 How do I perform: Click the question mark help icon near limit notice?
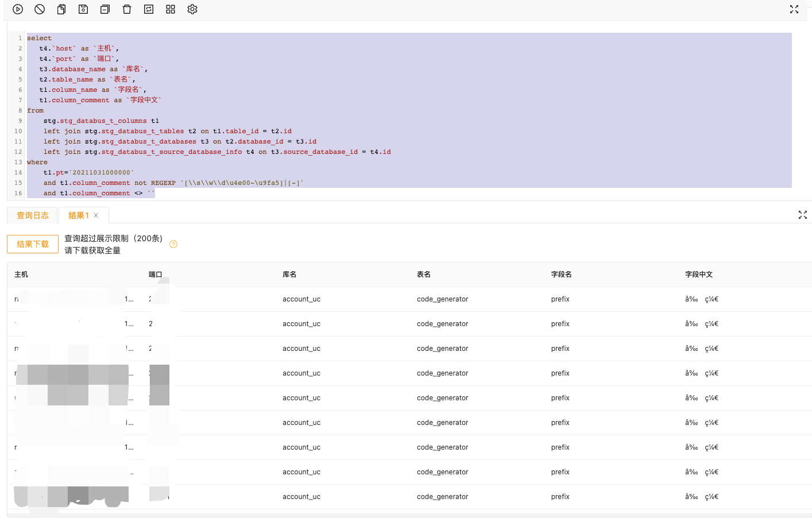(x=173, y=244)
